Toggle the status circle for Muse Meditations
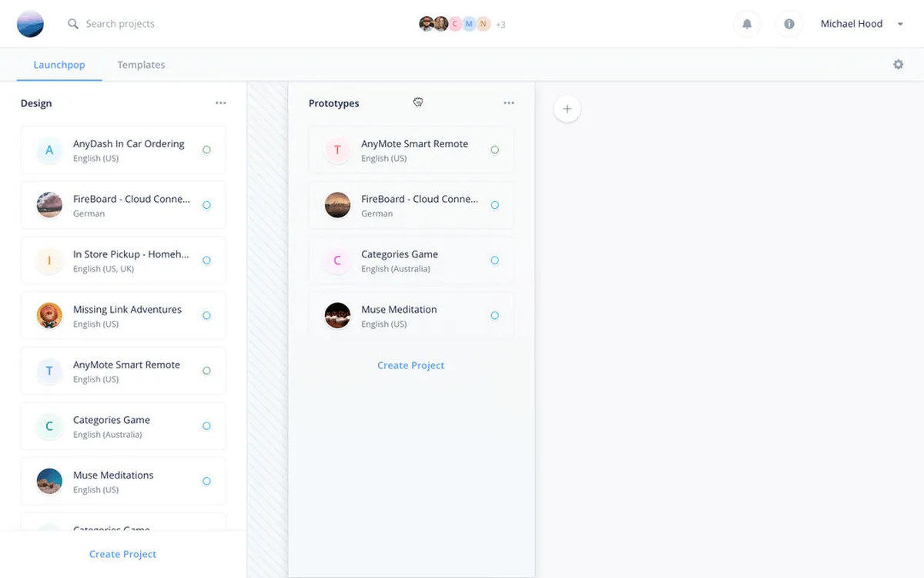Screen dimensions: 924x578 (206, 481)
